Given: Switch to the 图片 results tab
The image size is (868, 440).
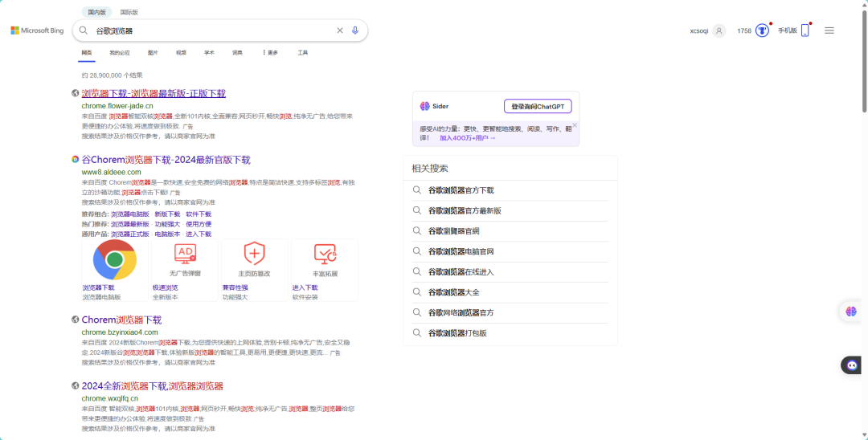Looking at the screenshot, I should pyautogui.click(x=153, y=52).
